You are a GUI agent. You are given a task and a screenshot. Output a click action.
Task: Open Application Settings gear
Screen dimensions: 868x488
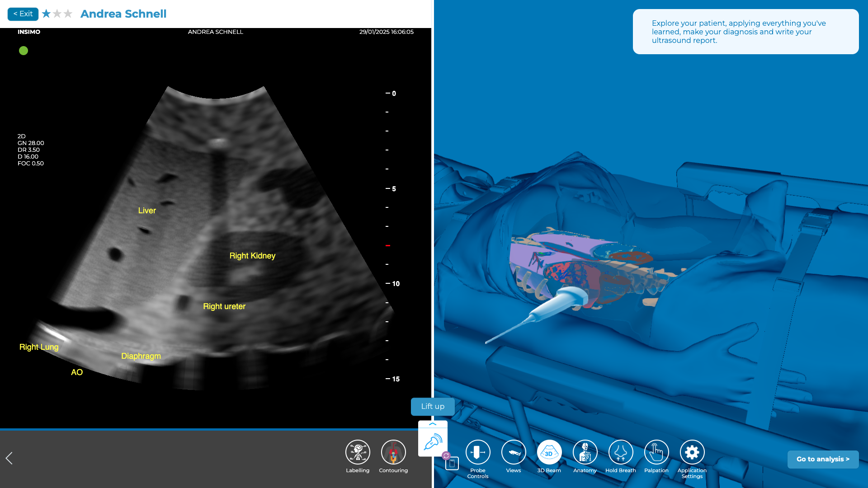point(692,452)
